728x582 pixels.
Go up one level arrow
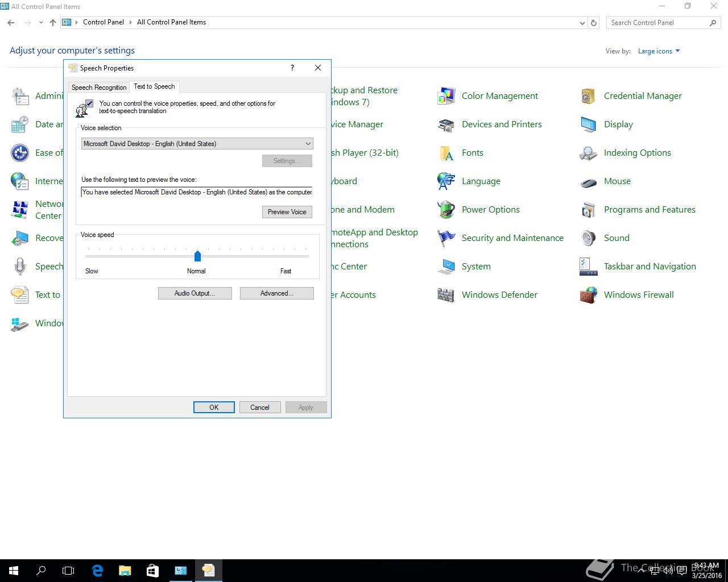pyautogui.click(x=53, y=23)
